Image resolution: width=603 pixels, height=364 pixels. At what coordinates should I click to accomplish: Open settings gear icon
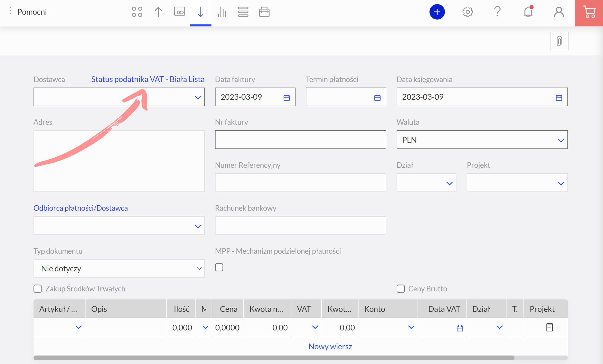tap(467, 12)
